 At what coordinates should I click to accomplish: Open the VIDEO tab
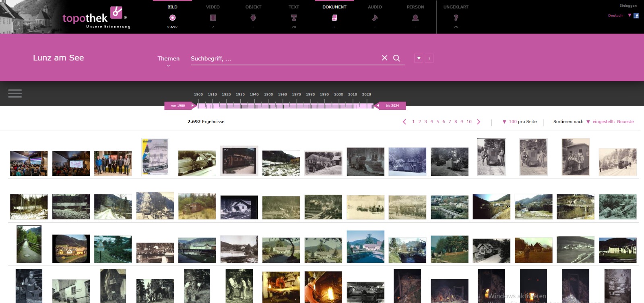pos(213,7)
